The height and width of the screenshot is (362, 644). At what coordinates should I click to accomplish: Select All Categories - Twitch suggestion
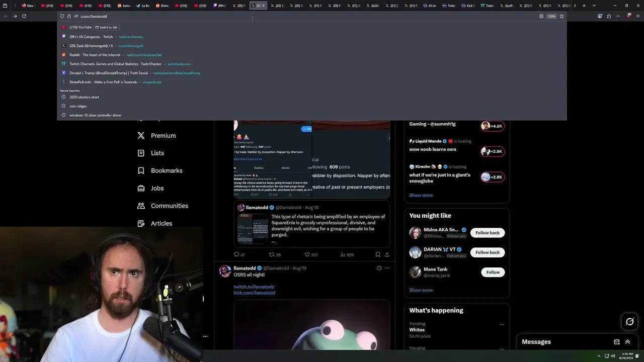(x=311, y=37)
